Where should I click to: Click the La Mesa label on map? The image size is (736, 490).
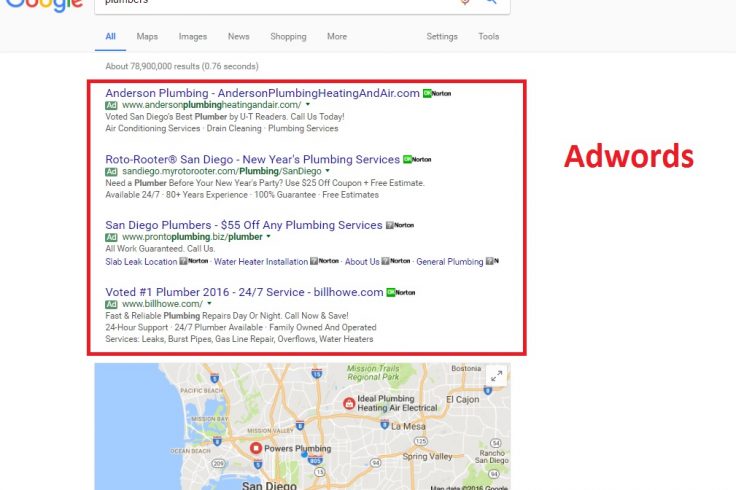tap(408, 426)
